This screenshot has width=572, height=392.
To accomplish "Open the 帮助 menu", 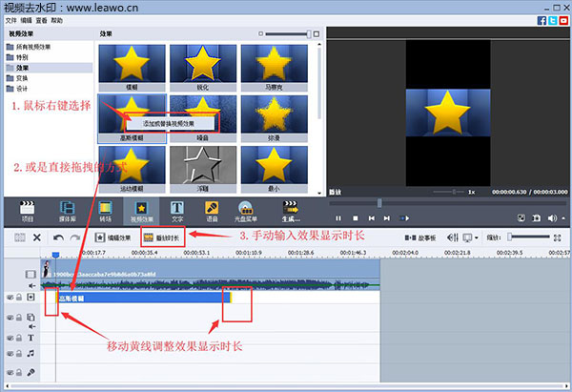I will [x=56, y=20].
